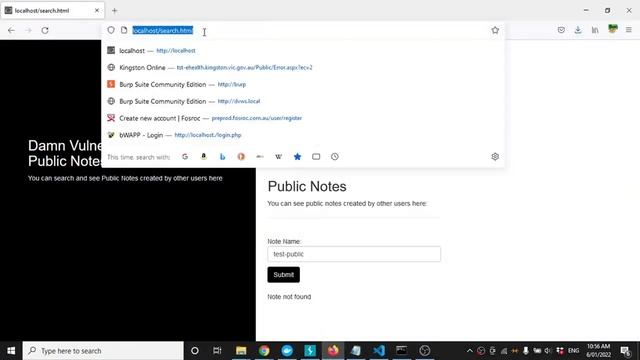This screenshot has height=360, width=640.
Task: Submit the note search form
Action: pos(284,275)
